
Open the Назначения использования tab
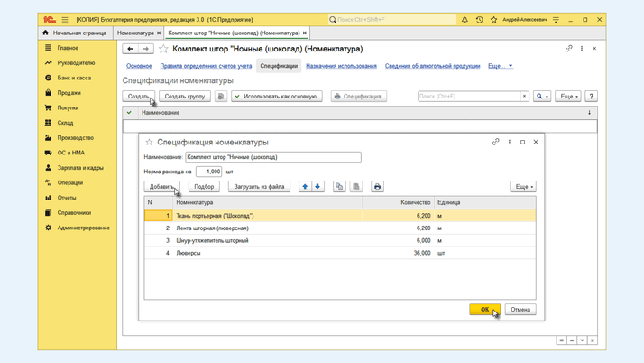[341, 66]
